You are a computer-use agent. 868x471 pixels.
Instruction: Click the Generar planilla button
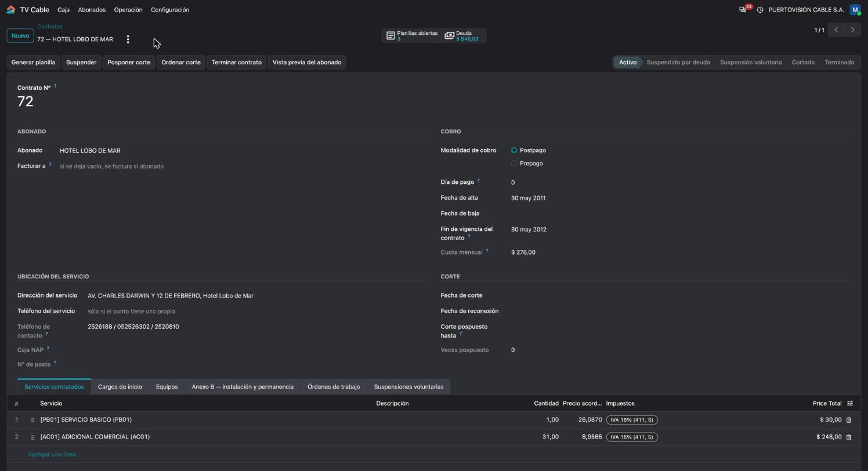pyautogui.click(x=33, y=63)
